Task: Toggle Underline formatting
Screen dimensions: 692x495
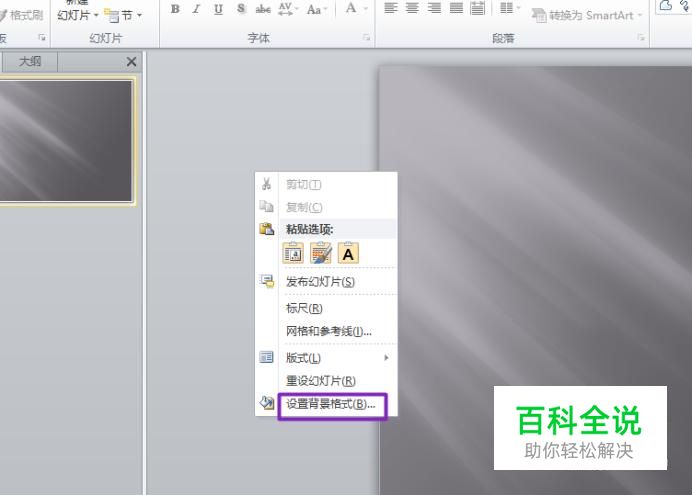Action: point(218,9)
